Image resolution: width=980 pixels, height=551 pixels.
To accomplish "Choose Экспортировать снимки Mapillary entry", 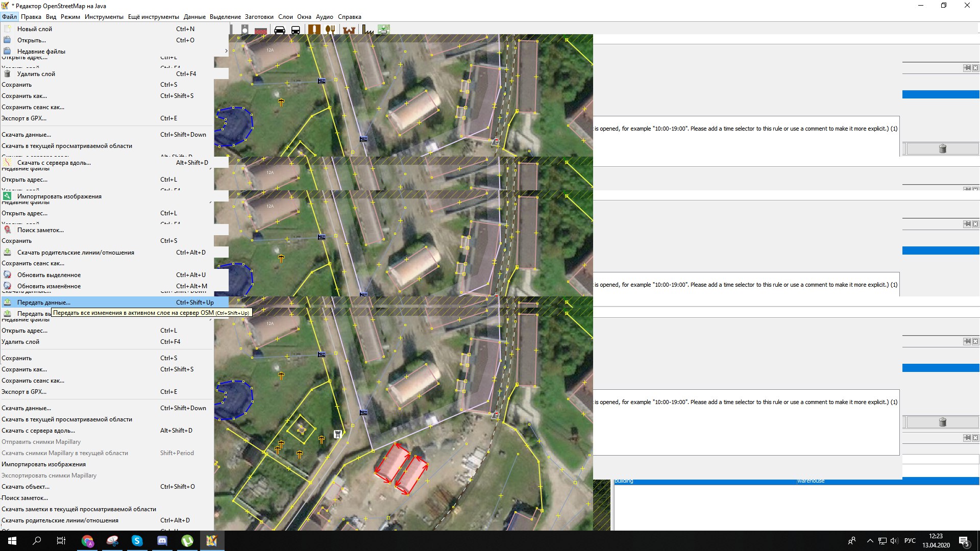I will point(107,475).
